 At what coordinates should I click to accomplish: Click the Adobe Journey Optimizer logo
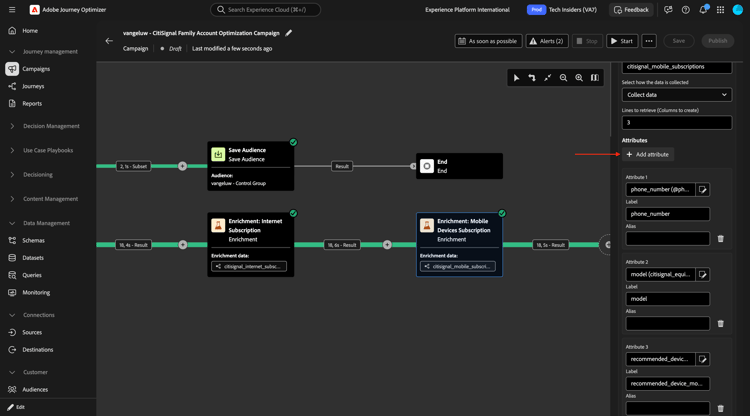(x=34, y=10)
